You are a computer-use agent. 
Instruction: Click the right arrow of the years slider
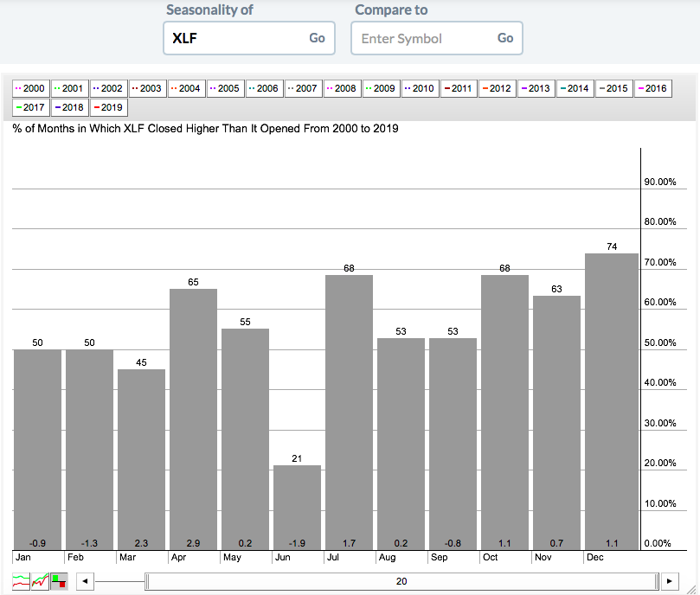(670, 581)
